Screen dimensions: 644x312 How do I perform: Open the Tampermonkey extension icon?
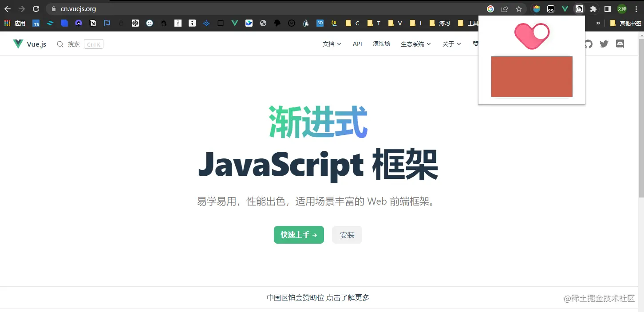[551, 9]
